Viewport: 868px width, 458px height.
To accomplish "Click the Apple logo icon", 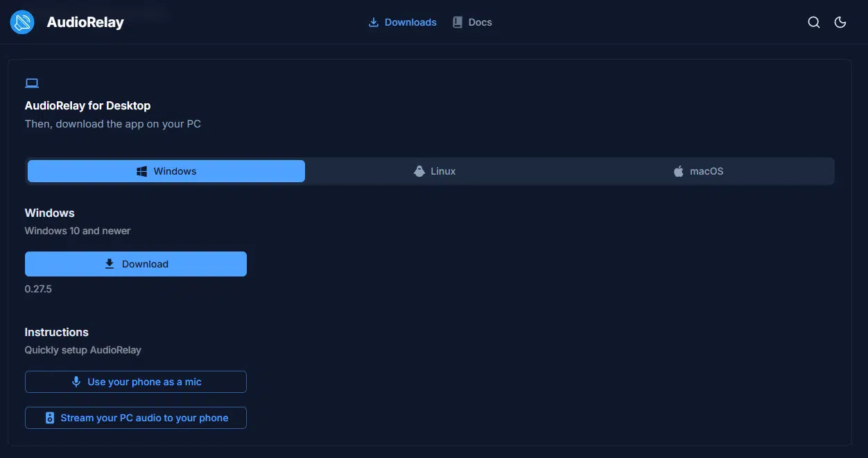I will coord(679,171).
